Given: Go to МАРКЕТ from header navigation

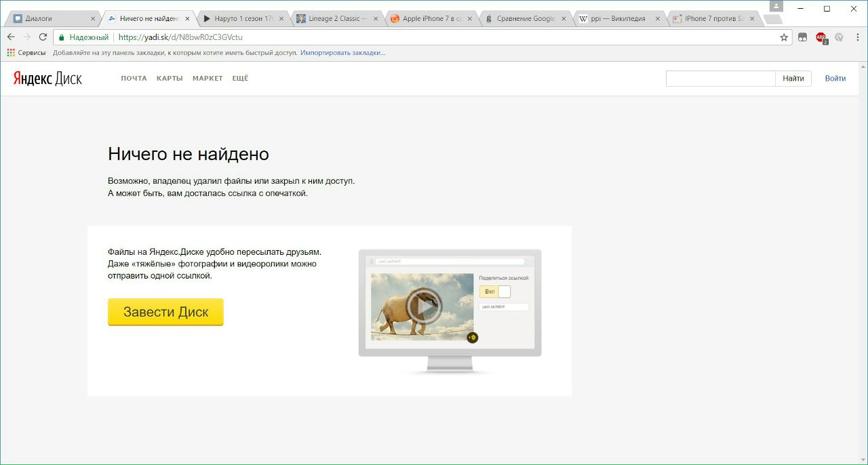Looking at the screenshot, I should (208, 79).
